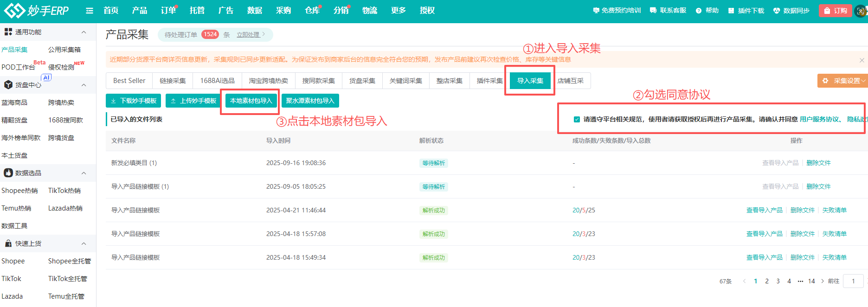Open 公用采集箱 in sidebar
This screenshot has height=307, width=868.
(64, 50)
